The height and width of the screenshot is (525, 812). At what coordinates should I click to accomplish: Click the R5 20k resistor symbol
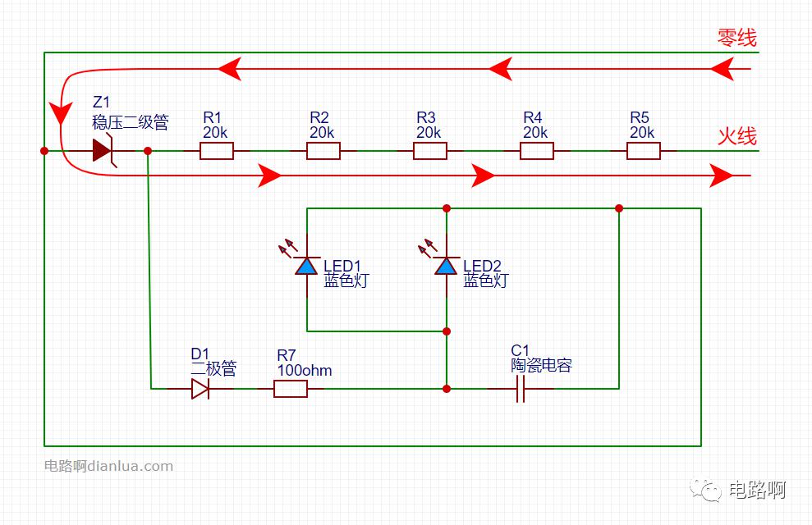tap(643, 151)
